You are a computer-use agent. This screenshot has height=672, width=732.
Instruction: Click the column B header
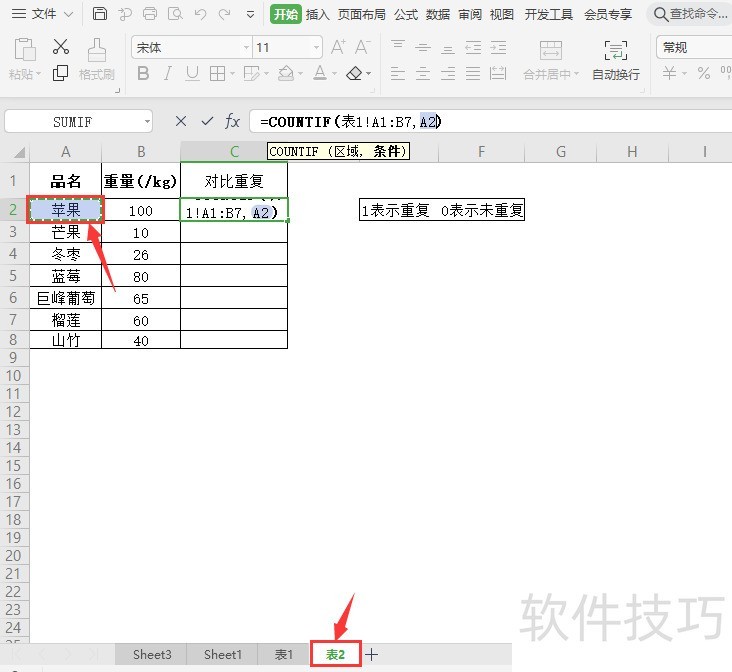coord(141,152)
